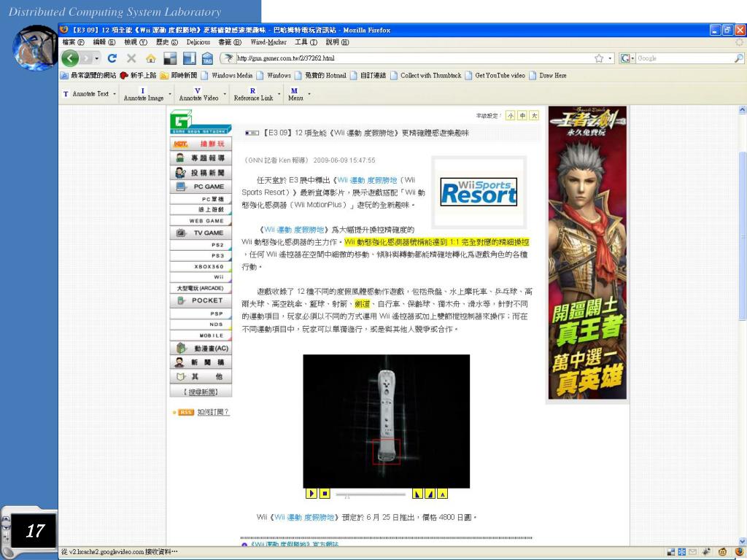Screen dimensions: 747x560
Task: Click the URL address field
Action: (413, 58)
